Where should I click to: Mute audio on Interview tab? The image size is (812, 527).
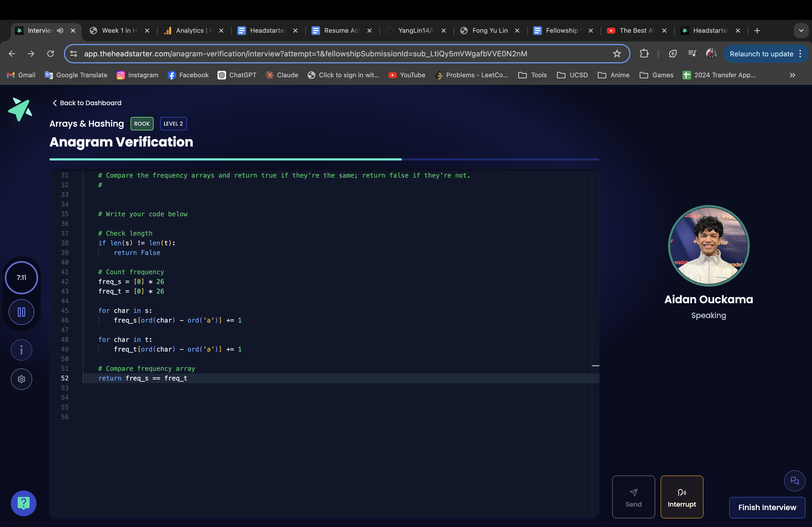point(60,31)
